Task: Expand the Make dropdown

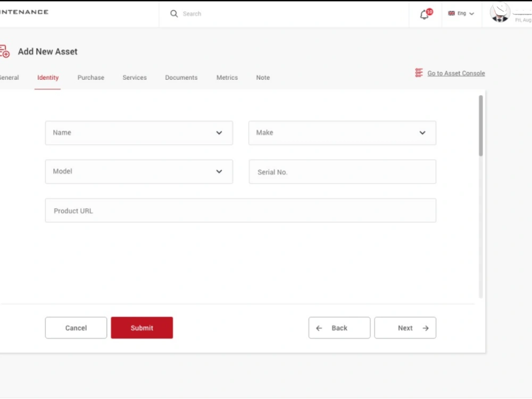Action: click(342, 132)
